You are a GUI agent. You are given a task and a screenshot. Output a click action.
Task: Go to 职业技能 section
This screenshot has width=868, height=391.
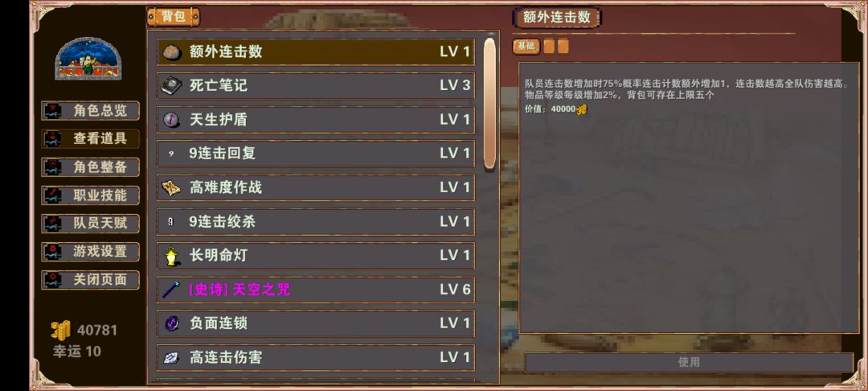click(91, 195)
